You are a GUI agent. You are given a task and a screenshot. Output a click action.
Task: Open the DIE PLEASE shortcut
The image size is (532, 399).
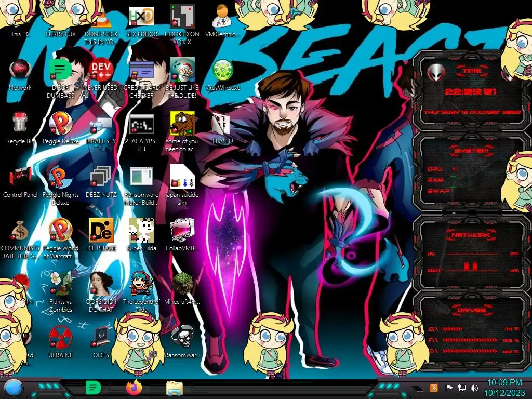[x=101, y=235]
